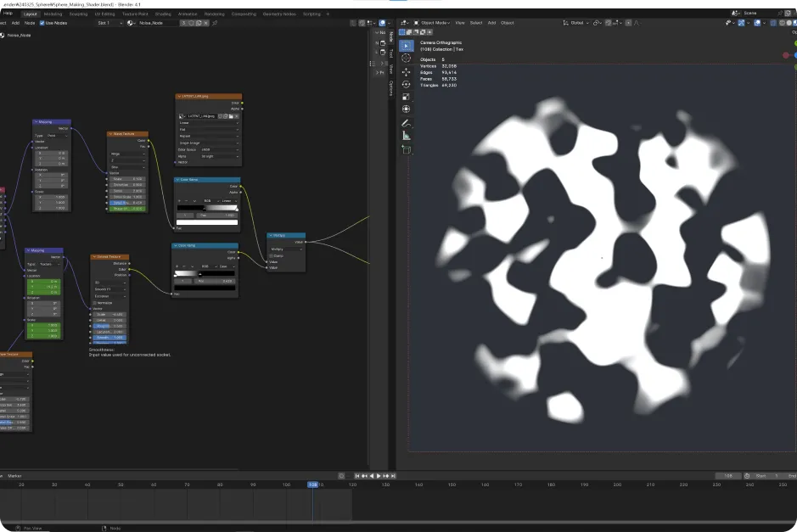
Task: Open the Object menu in viewport header
Action: point(508,23)
